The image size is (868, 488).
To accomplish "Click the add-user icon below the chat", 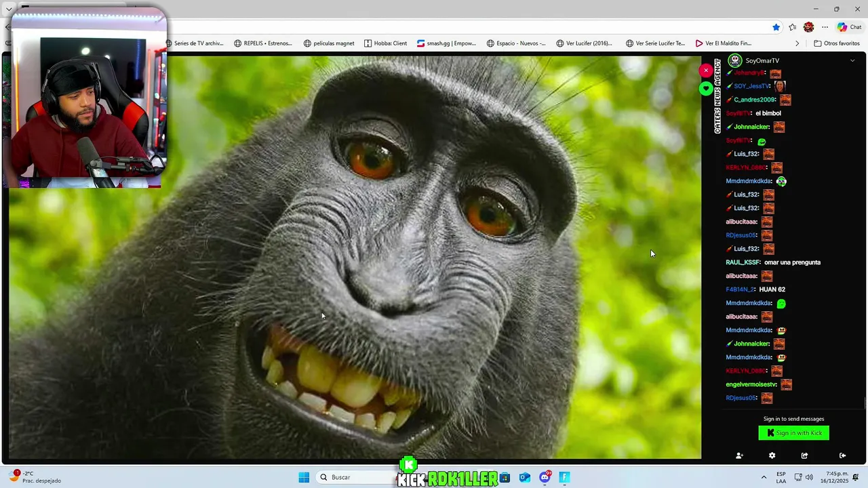I will pyautogui.click(x=739, y=455).
